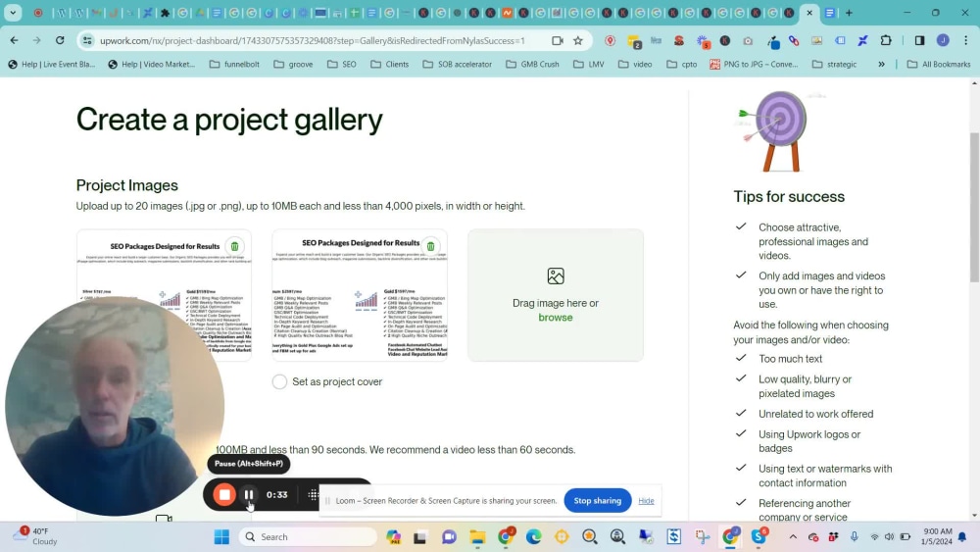Delete the second uploaded SEO Packages image

click(x=430, y=246)
